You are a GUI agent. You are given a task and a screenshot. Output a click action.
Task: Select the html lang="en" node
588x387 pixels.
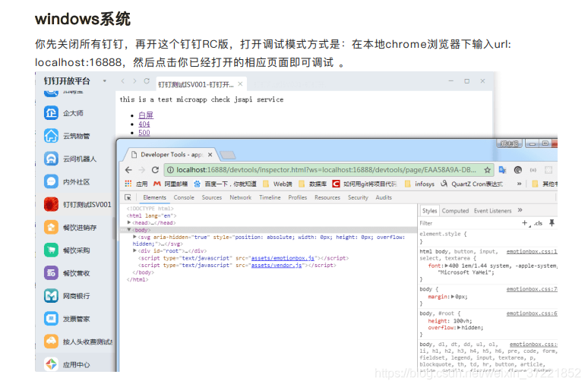point(151,216)
